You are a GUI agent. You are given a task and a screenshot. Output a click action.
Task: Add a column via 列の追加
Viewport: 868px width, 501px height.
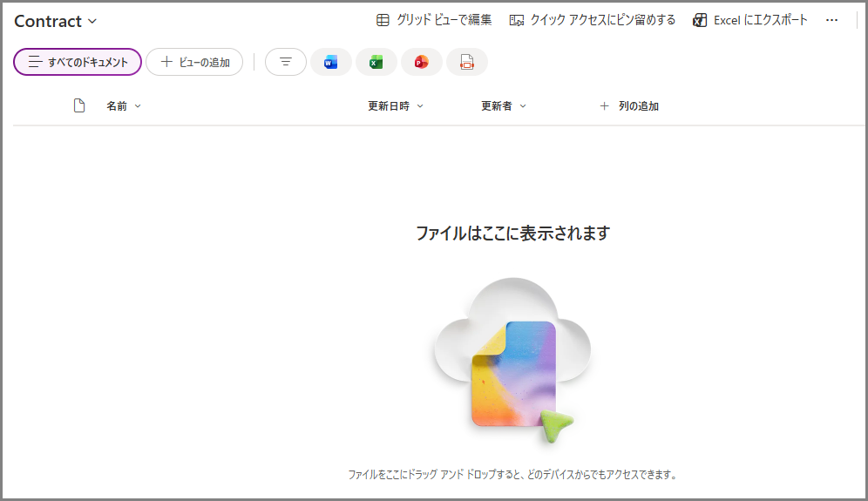click(629, 106)
